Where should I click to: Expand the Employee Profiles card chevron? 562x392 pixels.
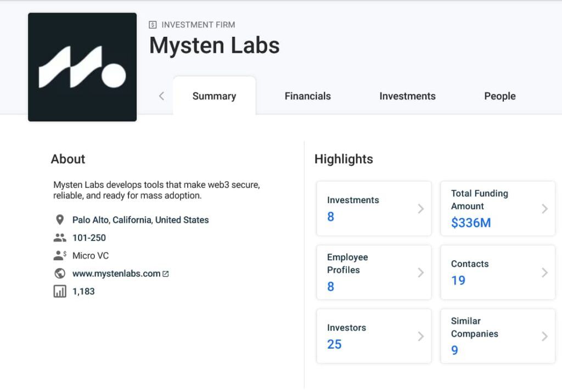[x=421, y=272]
